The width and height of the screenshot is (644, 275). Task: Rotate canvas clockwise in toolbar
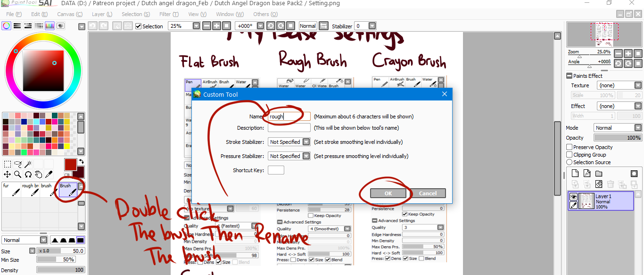coord(281,26)
